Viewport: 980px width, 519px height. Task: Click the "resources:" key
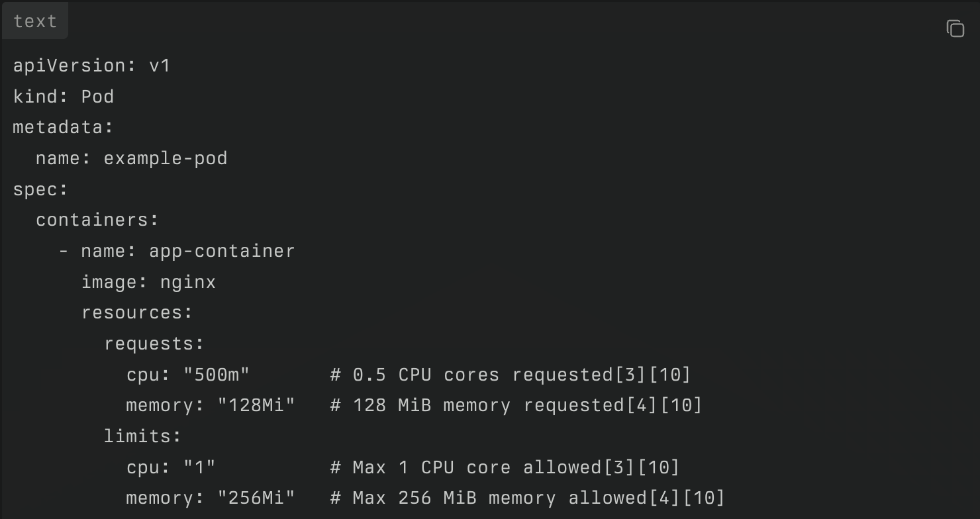(x=137, y=312)
